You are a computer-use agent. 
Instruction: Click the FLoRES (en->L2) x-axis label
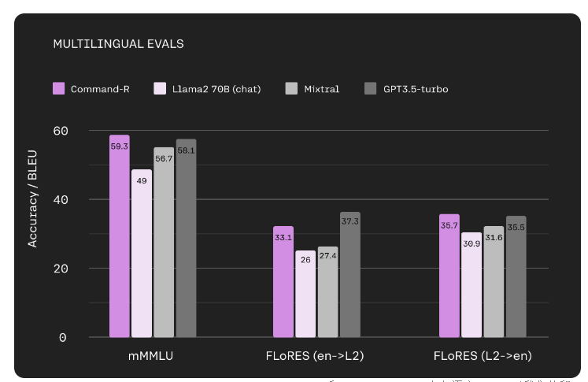tap(316, 356)
